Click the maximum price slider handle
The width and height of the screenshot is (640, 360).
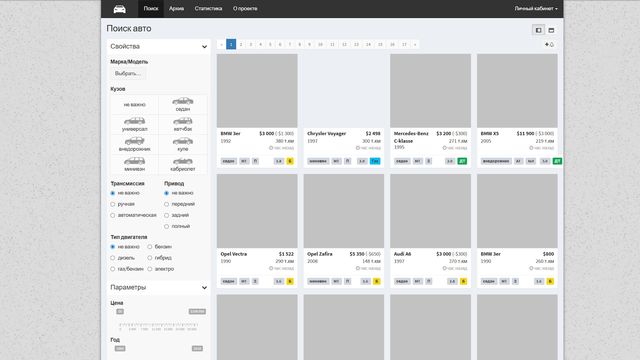197,312
